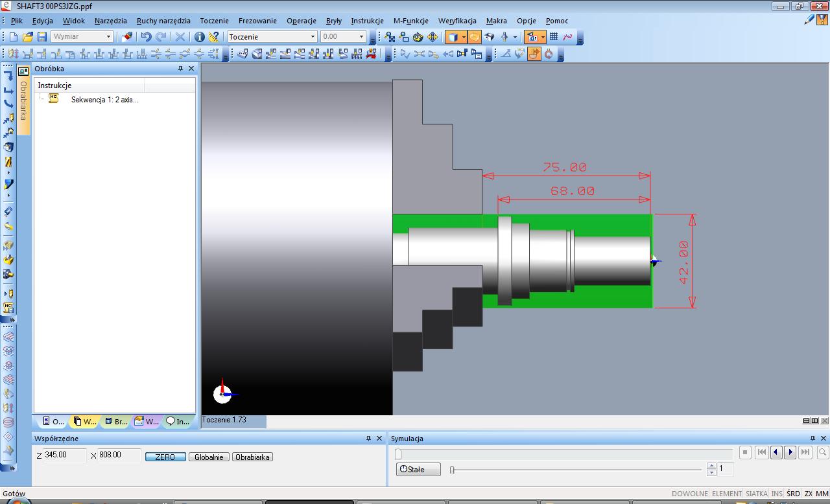
Task: Click the delete X toolbar icon
Action: 180,37
